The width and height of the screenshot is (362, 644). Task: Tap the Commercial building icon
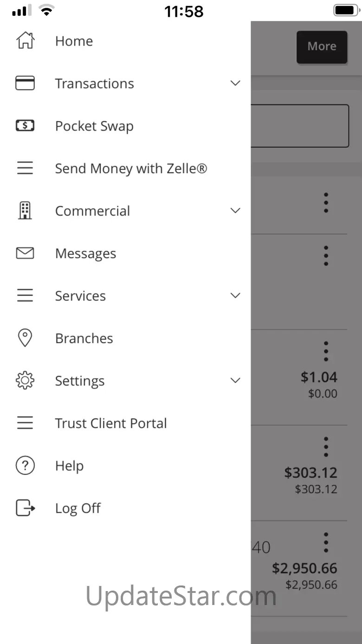point(25,211)
